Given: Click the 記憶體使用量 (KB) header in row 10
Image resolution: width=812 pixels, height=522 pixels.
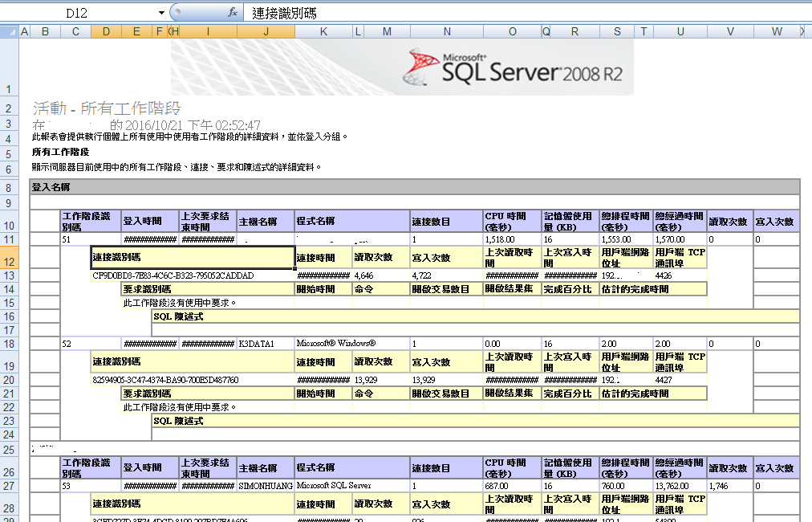Looking at the screenshot, I should (x=570, y=222).
